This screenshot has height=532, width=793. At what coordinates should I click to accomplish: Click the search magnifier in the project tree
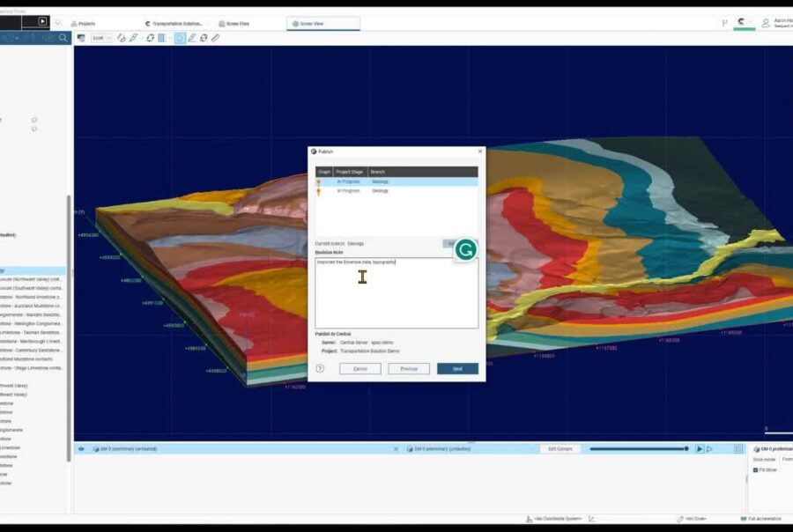[63, 38]
